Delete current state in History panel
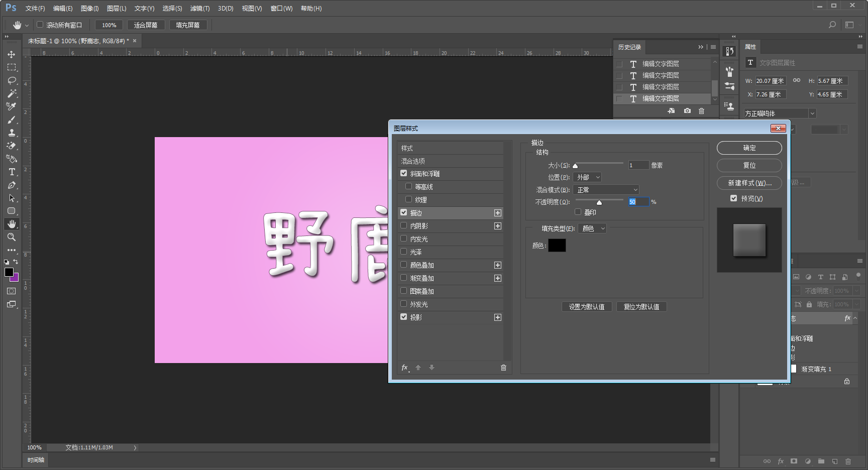Viewport: 868px width, 470px height. (x=702, y=111)
